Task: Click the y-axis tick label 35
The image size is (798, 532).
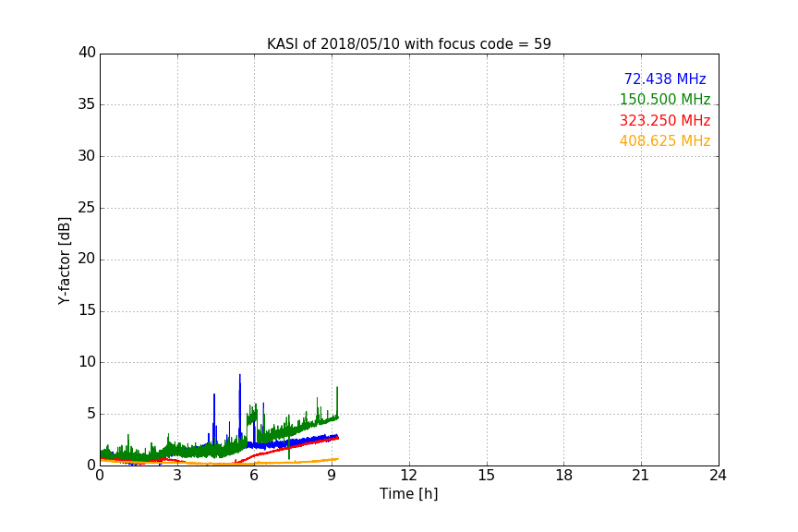Action: click(x=87, y=104)
